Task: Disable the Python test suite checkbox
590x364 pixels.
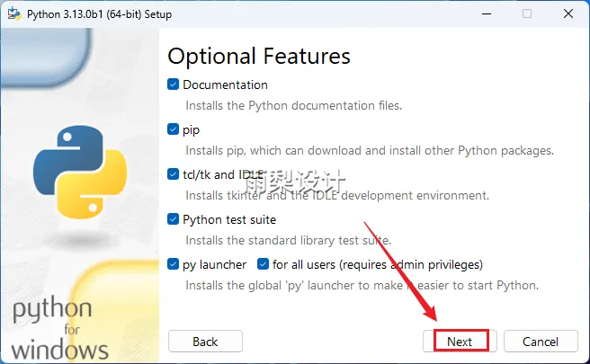Action: (173, 219)
